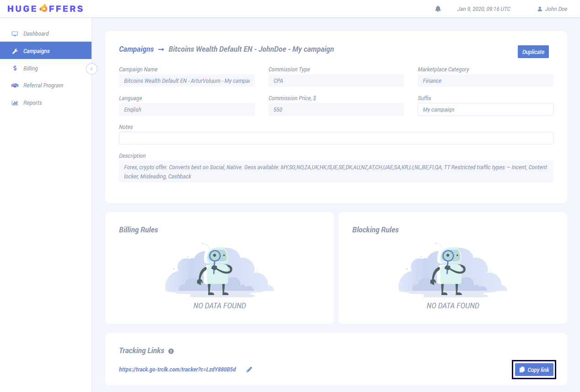Open the John Doe user menu
Image resolution: width=580 pixels, height=392 pixels.
552,9
